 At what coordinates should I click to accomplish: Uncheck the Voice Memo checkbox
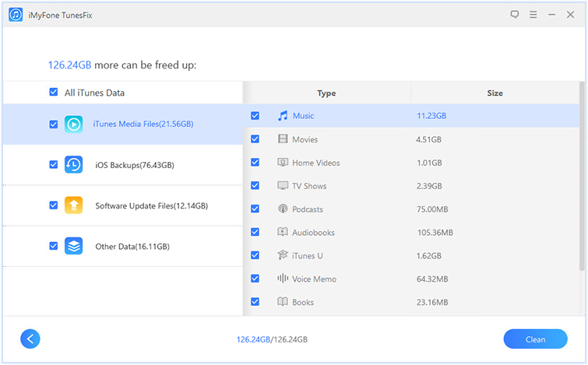pos(255,279)
